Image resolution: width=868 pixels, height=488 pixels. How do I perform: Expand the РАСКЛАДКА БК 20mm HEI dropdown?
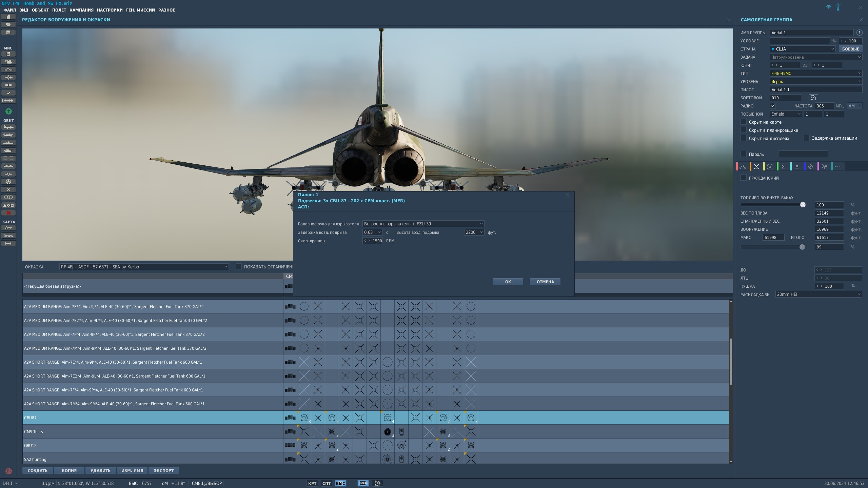(818, 294)
